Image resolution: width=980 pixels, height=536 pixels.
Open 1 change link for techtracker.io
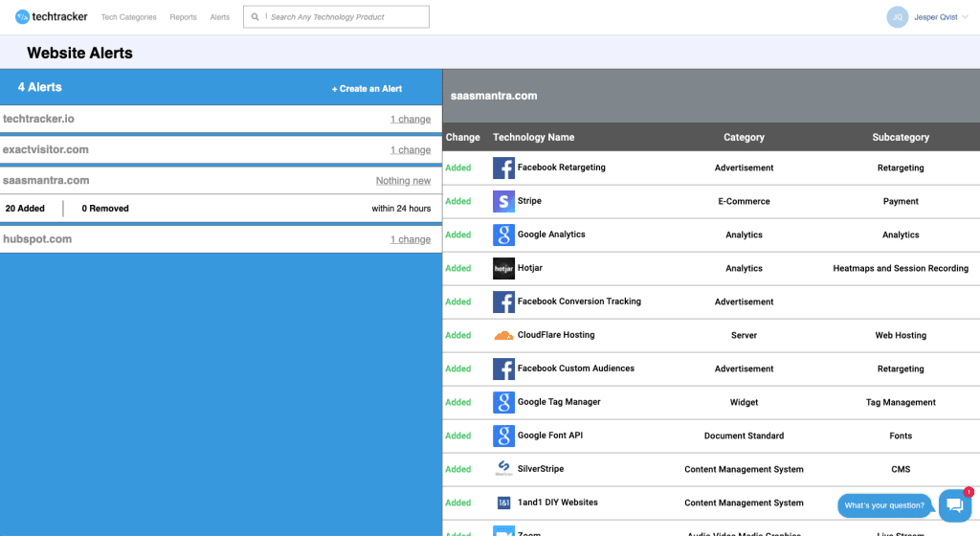[x=411, y=120]
